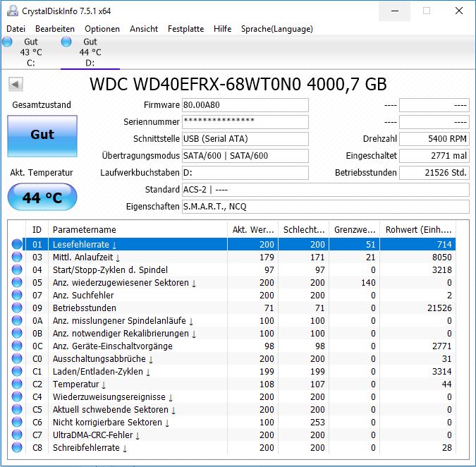Select the Anz. Suchfehler parameter name

(83, 295)
